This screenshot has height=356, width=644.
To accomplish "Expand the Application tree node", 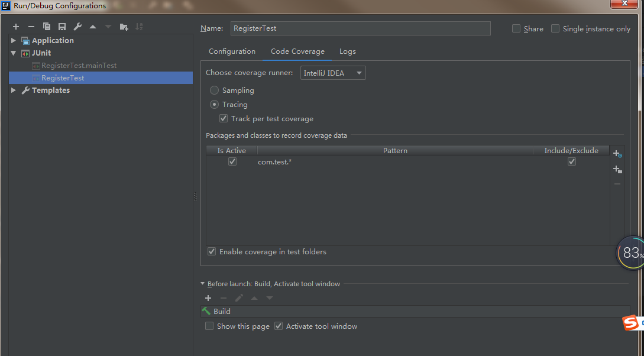I will pyautogui.click(x=14, y=41).
